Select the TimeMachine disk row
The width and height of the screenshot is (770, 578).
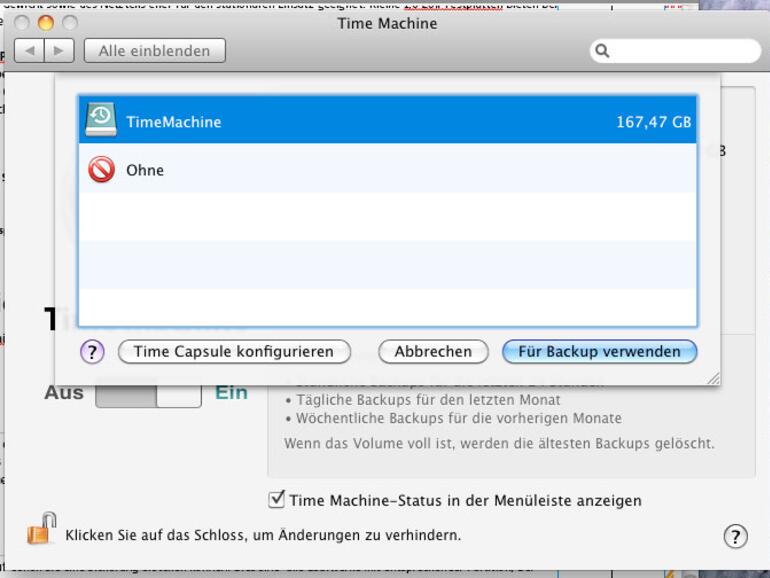pos(387,120)
